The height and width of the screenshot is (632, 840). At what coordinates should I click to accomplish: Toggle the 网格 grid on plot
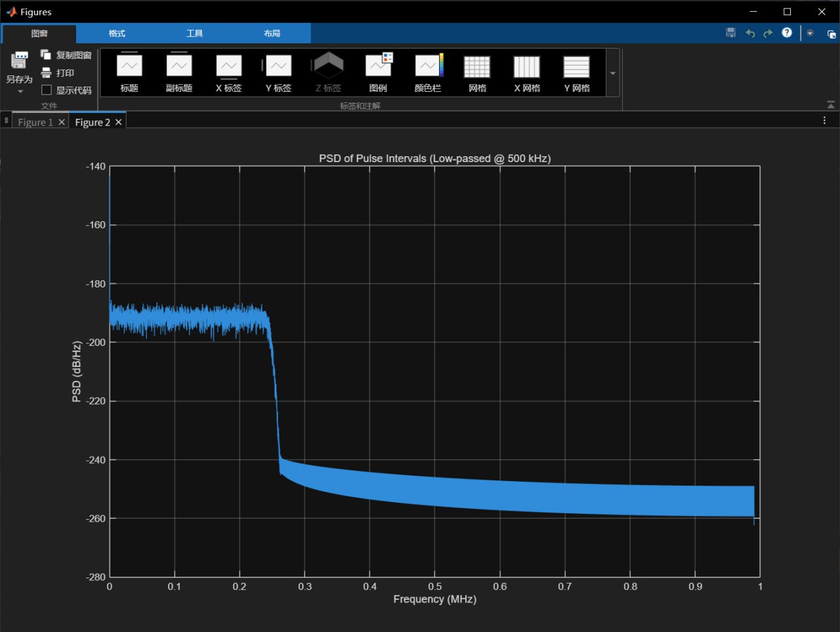tap(477, 67)
